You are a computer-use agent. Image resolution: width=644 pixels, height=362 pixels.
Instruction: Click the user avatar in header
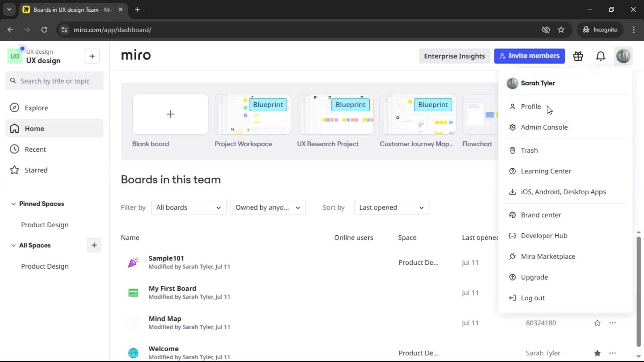pyautogui.click(x=623, y=56)
